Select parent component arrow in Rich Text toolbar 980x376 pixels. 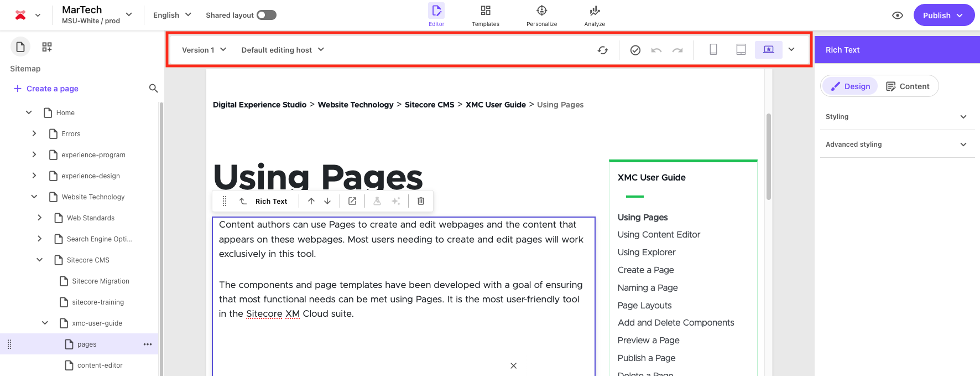click(243, 201)
